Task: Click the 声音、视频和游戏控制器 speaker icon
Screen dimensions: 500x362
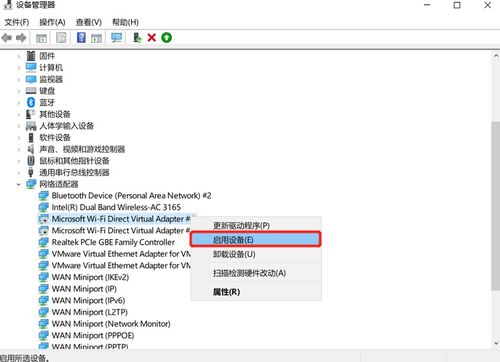Action: [x=31, y=149]
